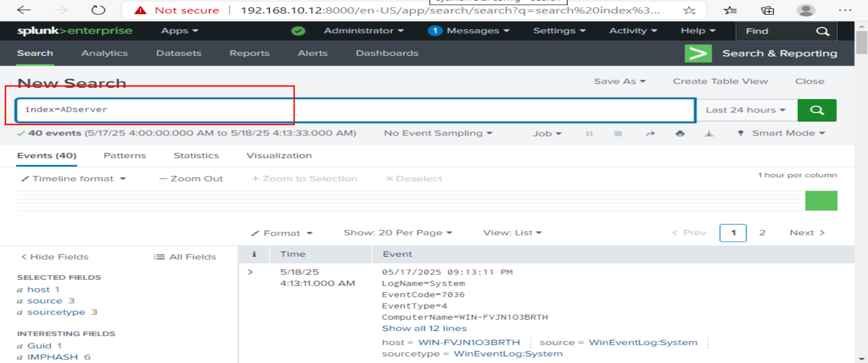Screen dimensions: 868x363
Task: Open the Help dropdown
Action: (x=698, y=31)
